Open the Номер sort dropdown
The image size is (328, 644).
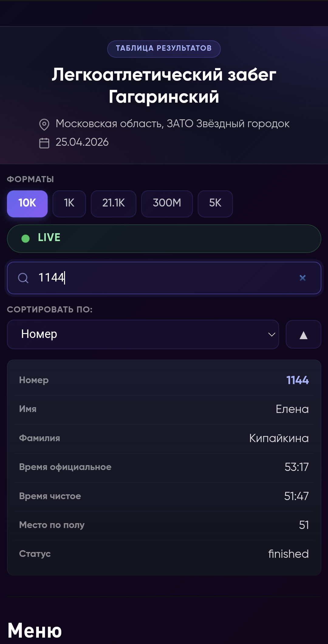143,334
